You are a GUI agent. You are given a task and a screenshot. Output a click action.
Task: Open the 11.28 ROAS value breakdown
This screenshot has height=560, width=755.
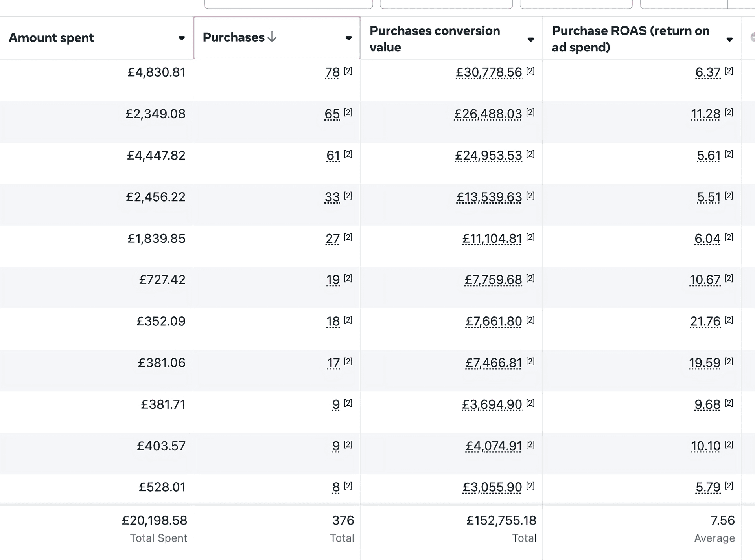coord(705,114)
